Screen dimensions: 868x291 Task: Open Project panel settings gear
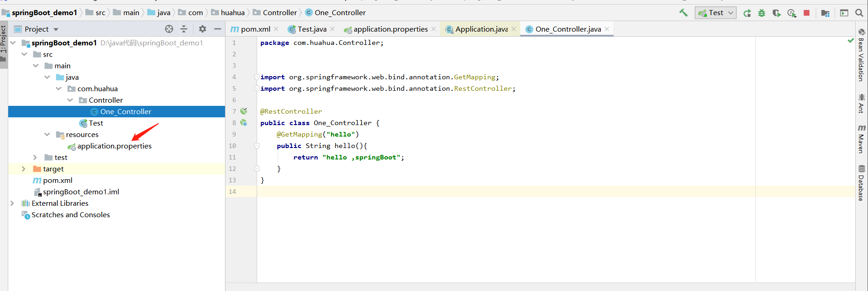203,29
